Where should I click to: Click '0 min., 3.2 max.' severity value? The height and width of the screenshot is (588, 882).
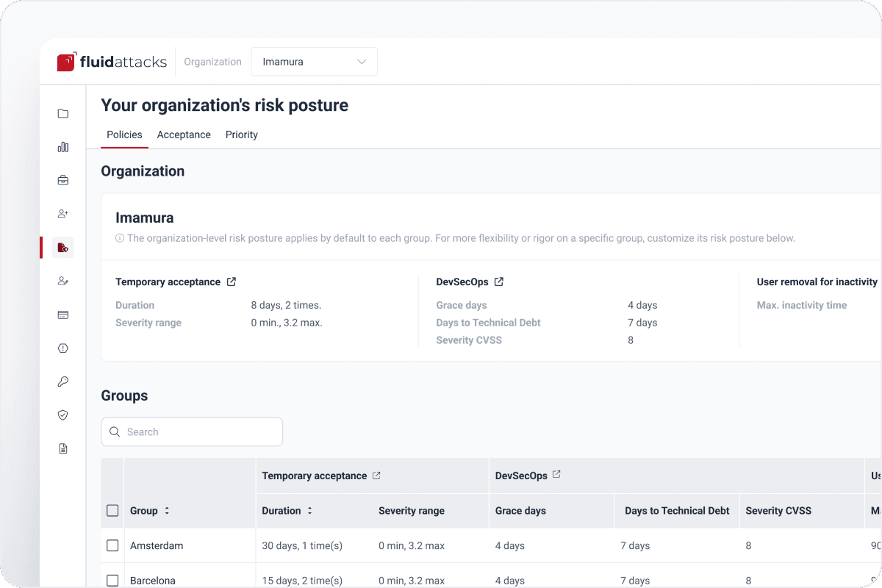pos(287,323)
